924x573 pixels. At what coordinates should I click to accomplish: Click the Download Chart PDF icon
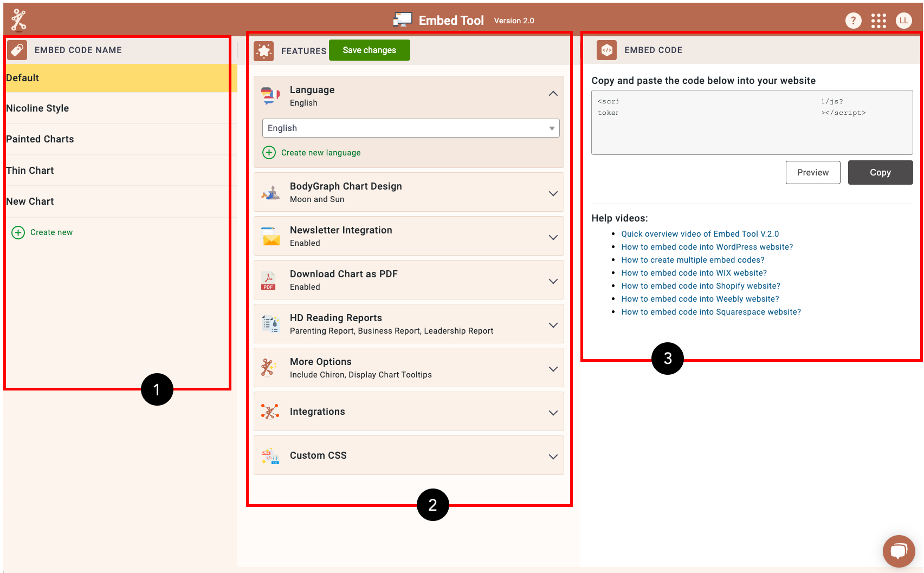click(268, 280)
